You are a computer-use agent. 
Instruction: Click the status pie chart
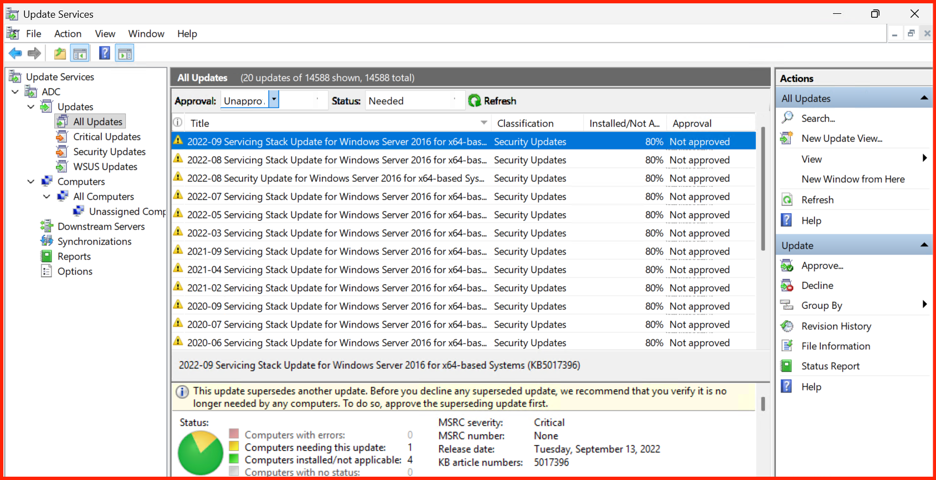201,452
